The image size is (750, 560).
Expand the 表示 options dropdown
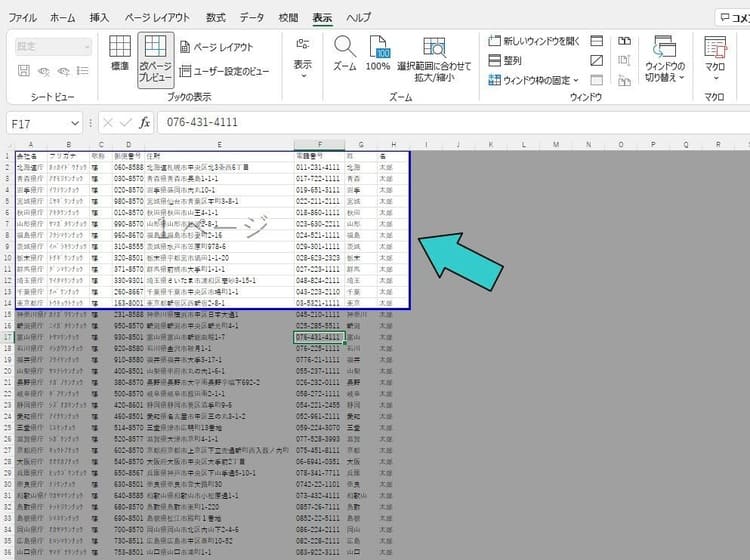tap(302, 58)
